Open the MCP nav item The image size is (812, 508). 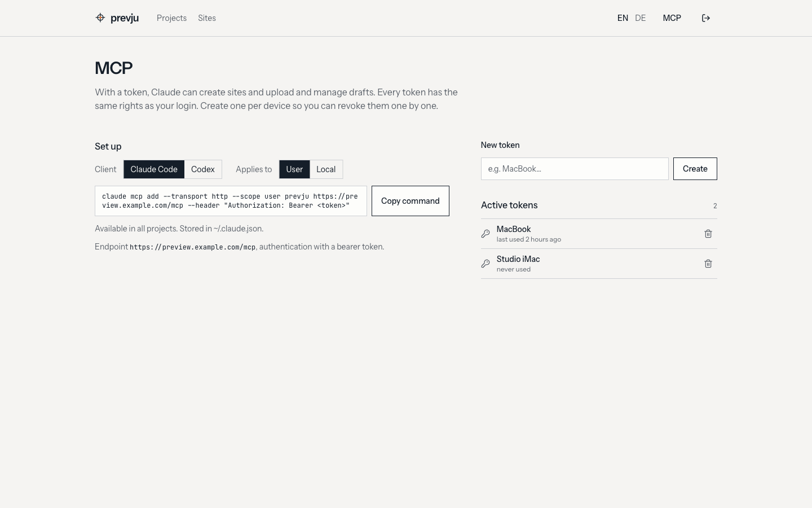click(672, 18)
